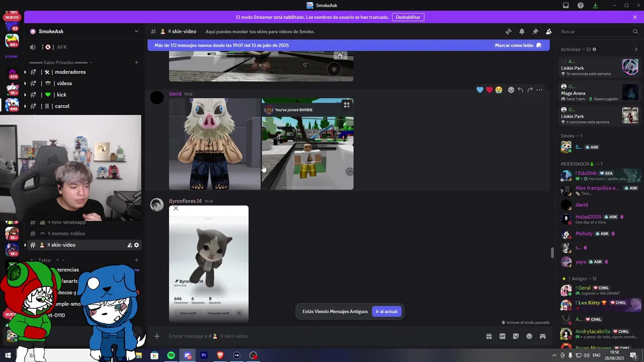This screenshot has height=362, width=644.
Task: Open member Holad2005 in member list
Action: 600,219
